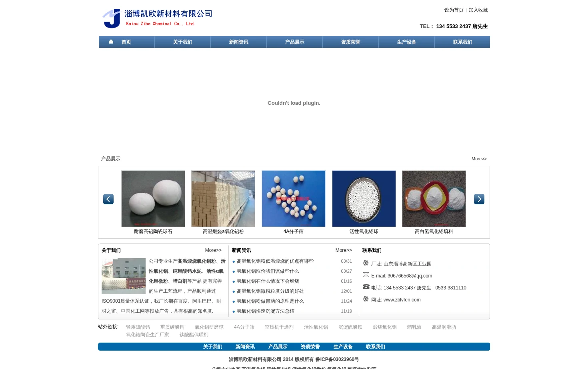Click 生产设备 in the footer bar

(x=343, y=347)
